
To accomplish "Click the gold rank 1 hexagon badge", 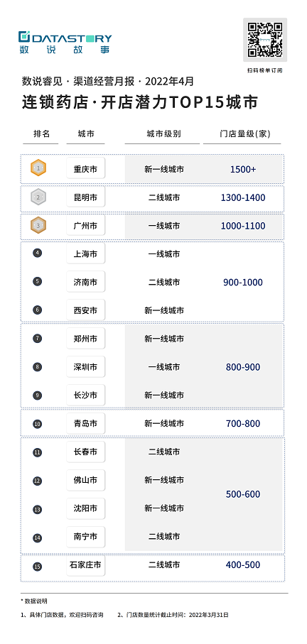I will 38,168.
